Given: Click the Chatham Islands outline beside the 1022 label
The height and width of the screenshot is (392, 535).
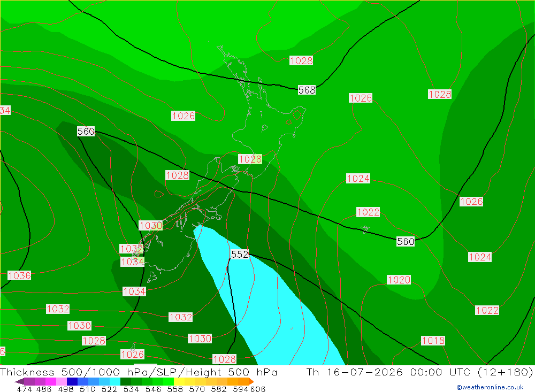Looking at the screenshot, I should (365, 229).
